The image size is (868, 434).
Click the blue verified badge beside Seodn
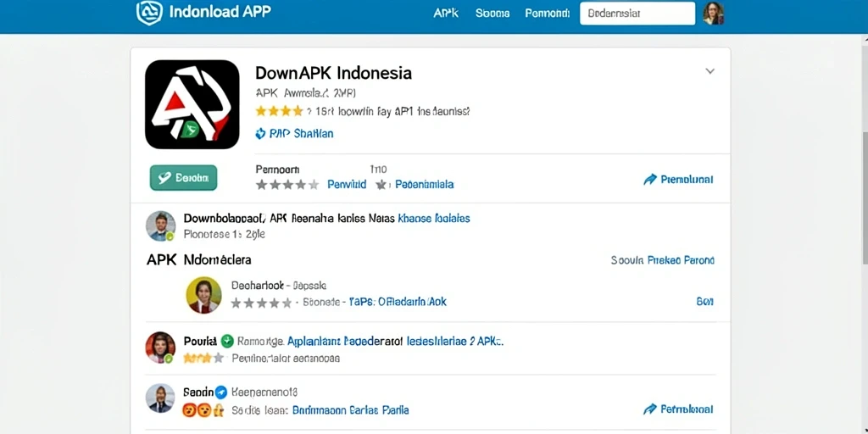point(221,392)
